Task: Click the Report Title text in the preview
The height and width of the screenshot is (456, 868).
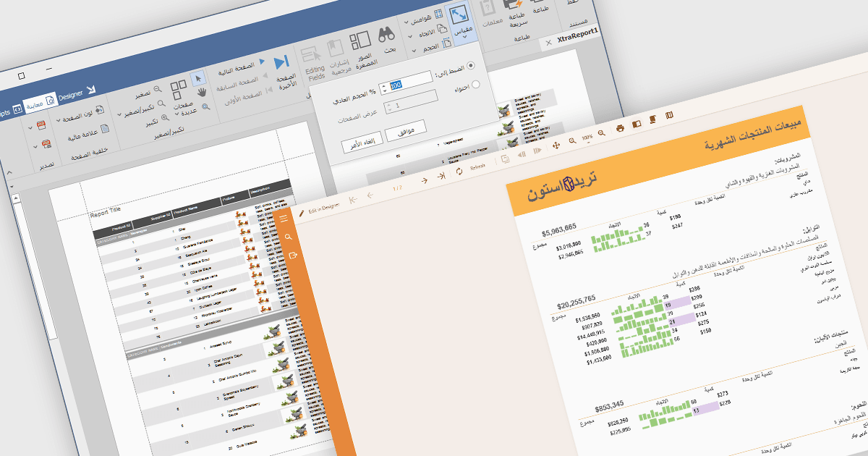Action: (106, 214)
